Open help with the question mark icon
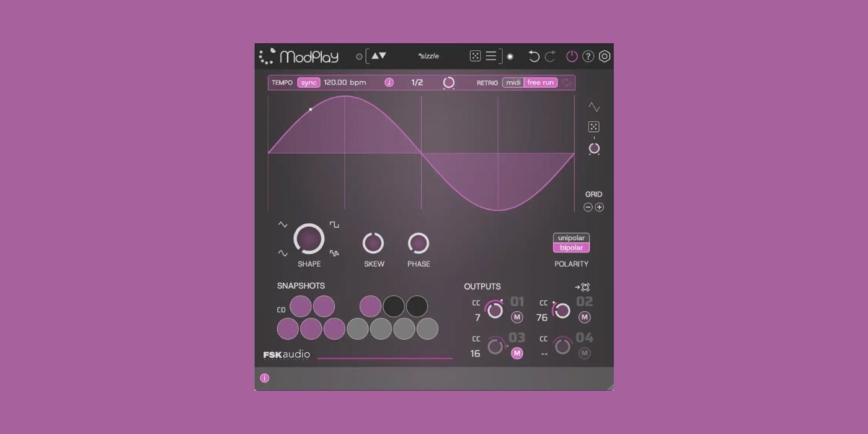 coord(588,56)
